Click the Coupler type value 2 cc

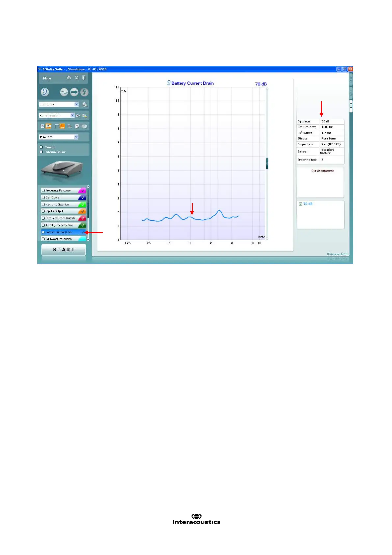pos(331,144)
